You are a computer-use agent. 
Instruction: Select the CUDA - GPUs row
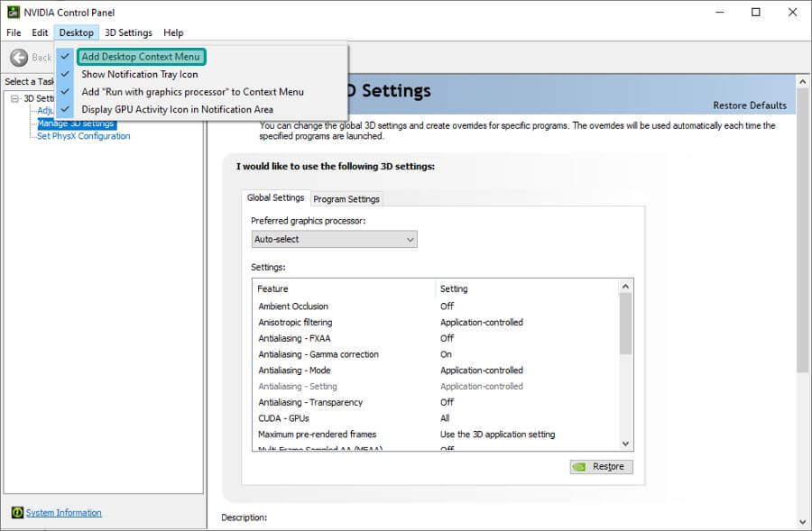(436, 418)
